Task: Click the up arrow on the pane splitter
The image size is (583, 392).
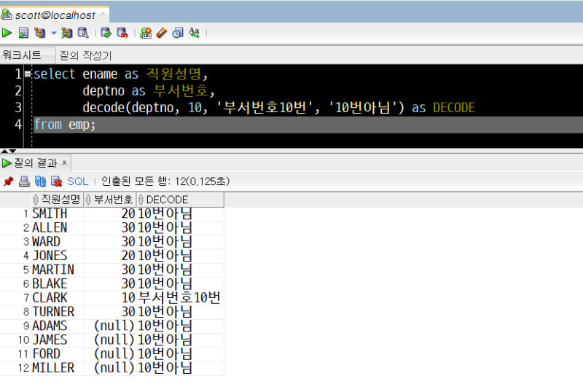Action: point(4,151)
